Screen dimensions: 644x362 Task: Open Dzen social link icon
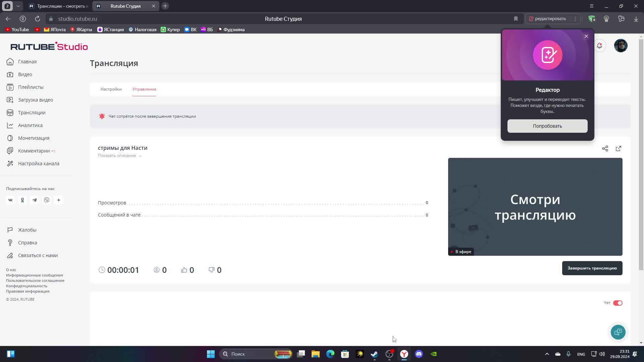(59, 200)
